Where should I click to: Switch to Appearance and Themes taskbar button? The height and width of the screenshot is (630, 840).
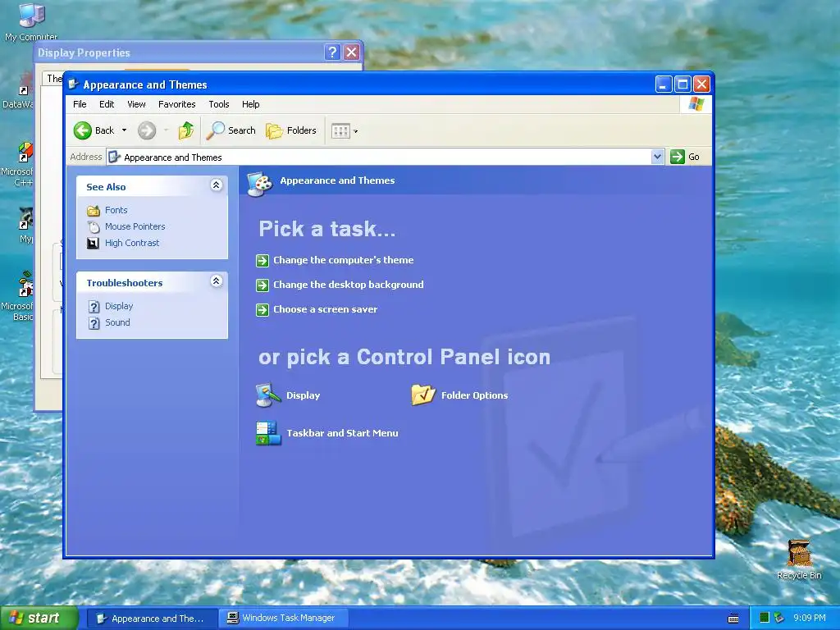(152, 619)
